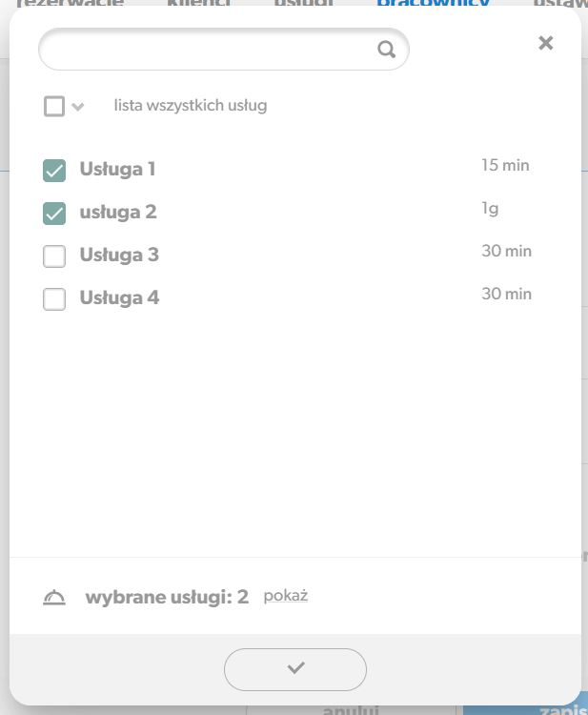This screenshot has height=715, width=588.
Task: Select the Usługa 1 label
Action: 117,169
